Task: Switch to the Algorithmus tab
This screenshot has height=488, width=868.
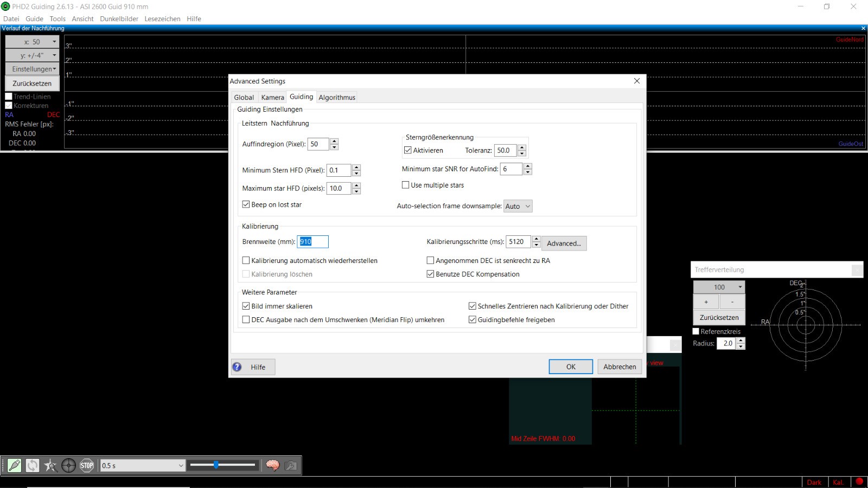Action: 337,97
